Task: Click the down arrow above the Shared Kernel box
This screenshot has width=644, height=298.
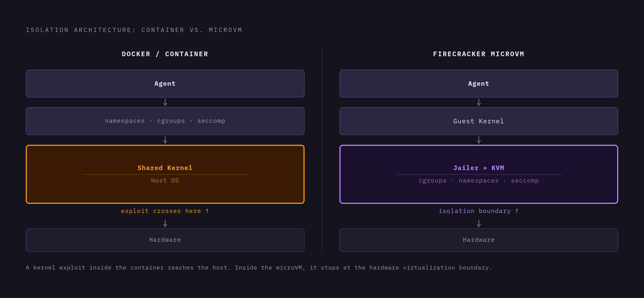Action: tap(165, 140)
